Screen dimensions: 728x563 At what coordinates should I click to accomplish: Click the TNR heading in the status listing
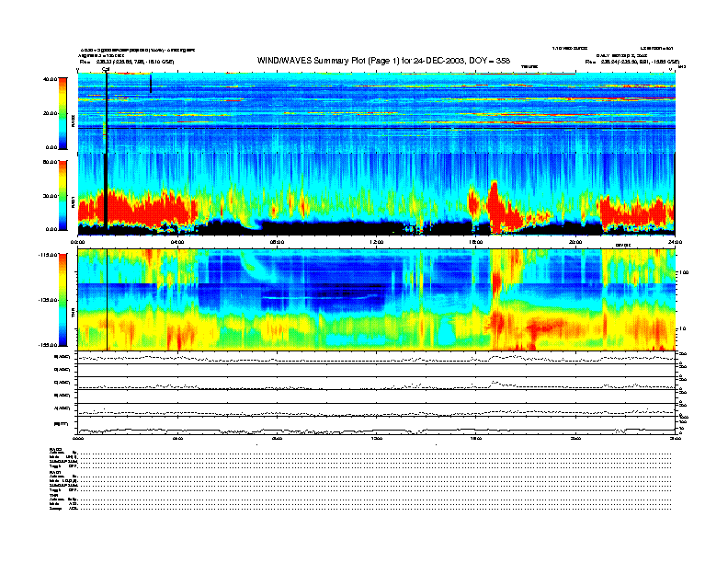tap(53, 496)
